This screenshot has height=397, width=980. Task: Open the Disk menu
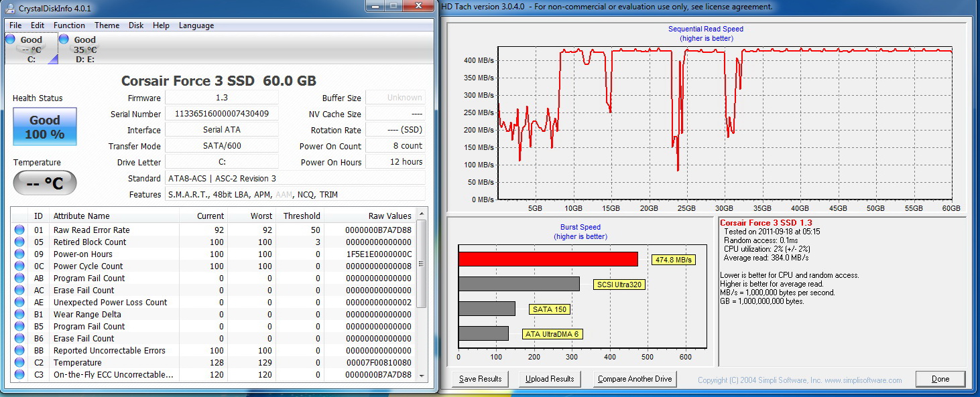[136, 25]
